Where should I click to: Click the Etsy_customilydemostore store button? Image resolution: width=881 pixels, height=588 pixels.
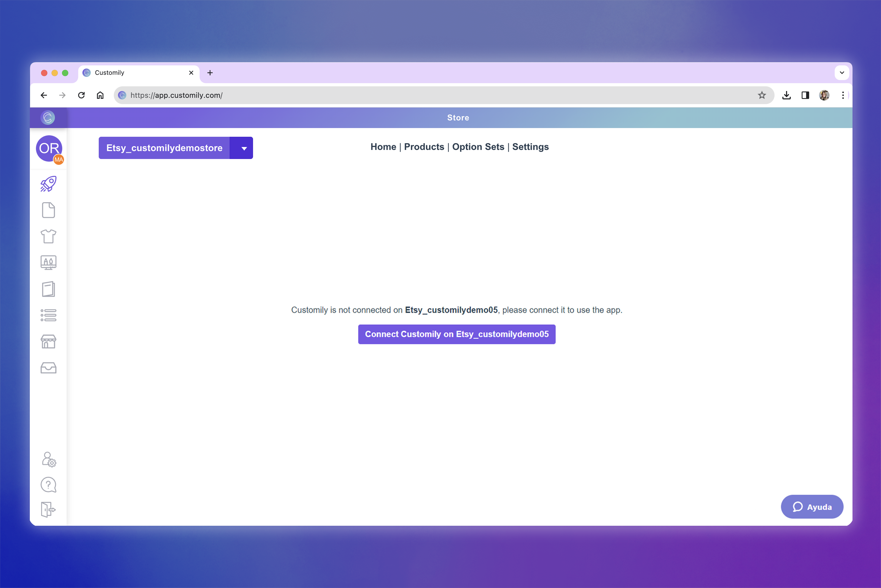164,148
